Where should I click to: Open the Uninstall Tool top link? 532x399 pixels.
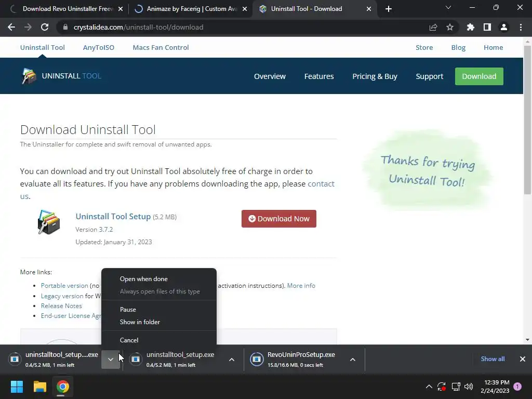(43, 47)
